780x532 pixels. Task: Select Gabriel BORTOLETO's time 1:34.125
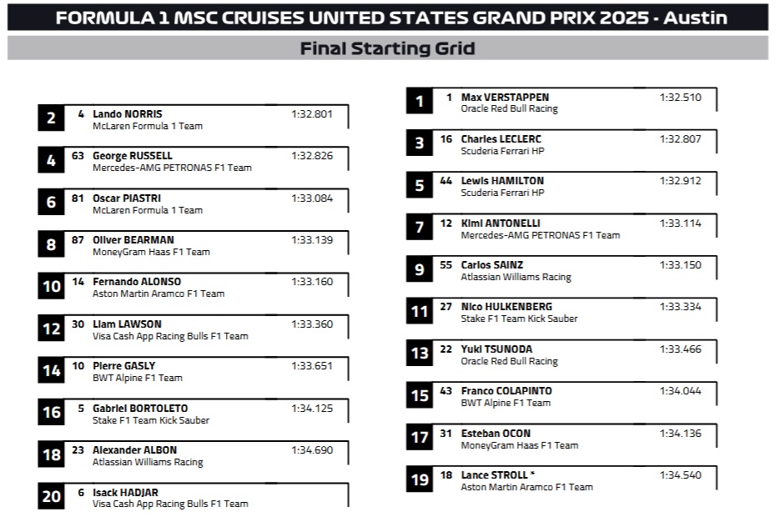tap(312, 408)
